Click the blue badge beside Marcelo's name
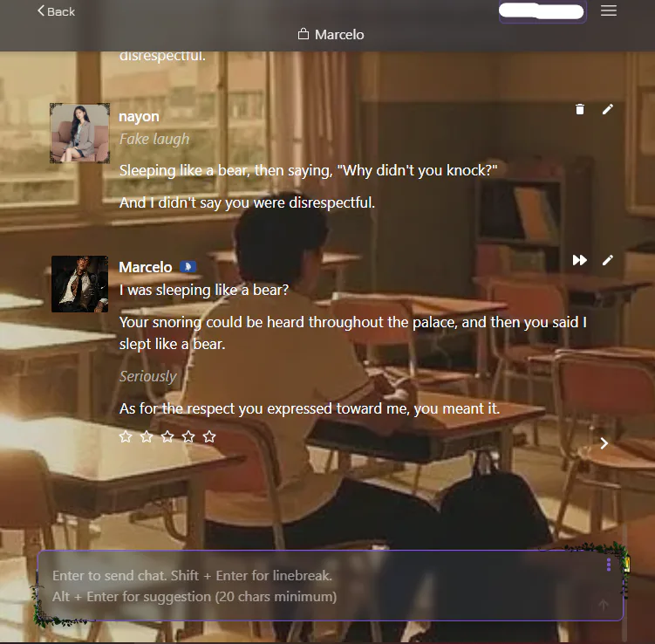The width and height of the screenshot is (655, 644). click(x=188, y=267)
